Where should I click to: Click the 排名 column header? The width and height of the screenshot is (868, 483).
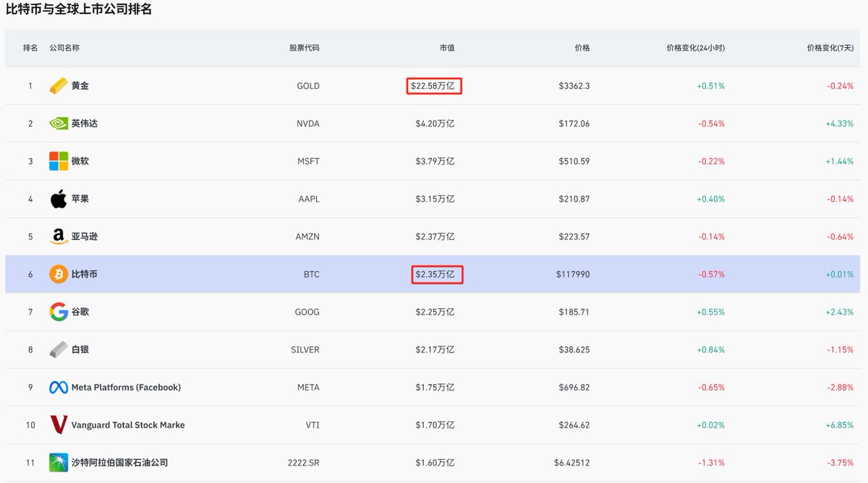30,48
